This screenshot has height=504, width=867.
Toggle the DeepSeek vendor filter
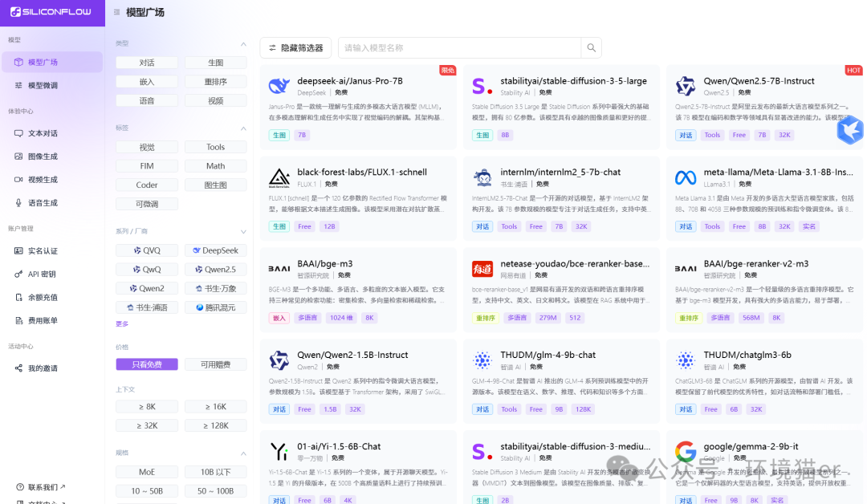(x=216, y=250)
